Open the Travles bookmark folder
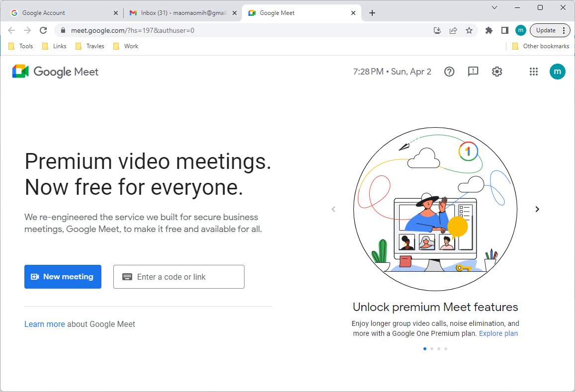575x392 pixels. coord(90,46)
